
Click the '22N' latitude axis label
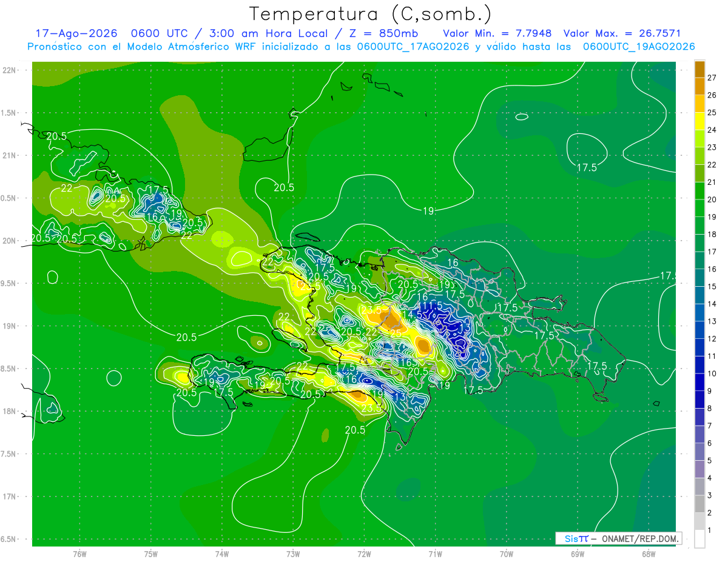point(10,70)
